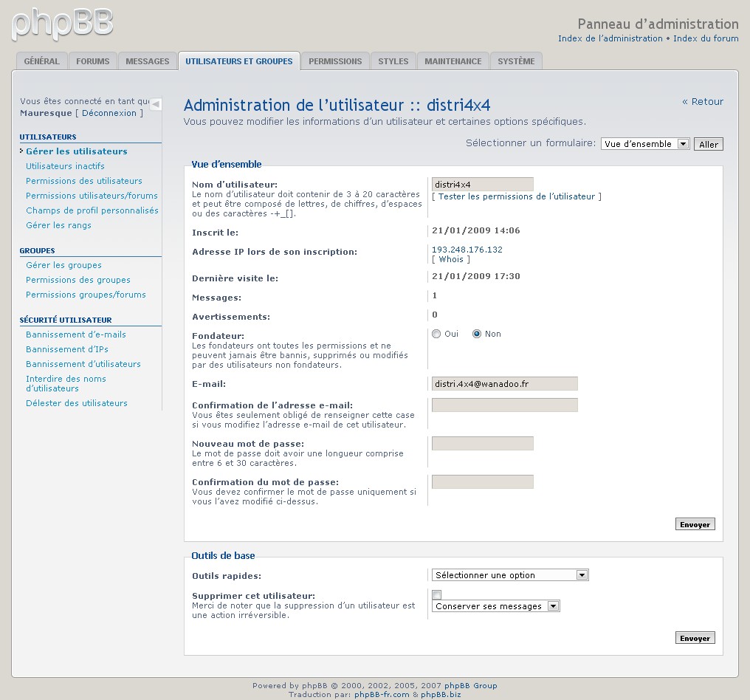Viewport: 750px width, 700px height.
Task: Check the Supprimer cet utilisateur checkbox
Action: pos(437,594)
